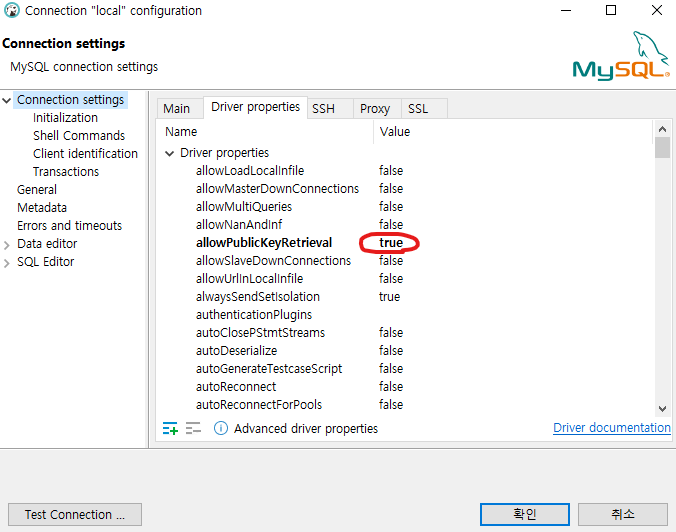Screen dimensions: 676x532
Task: Click the false value of autoDeserialize
Action: pyautogui.click(x=391, y=351)
